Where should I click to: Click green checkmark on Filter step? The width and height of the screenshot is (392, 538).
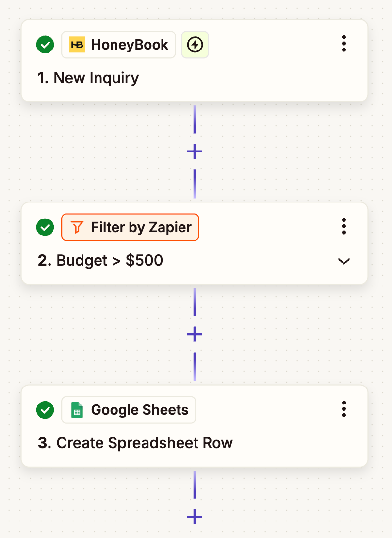coord(45,227)
